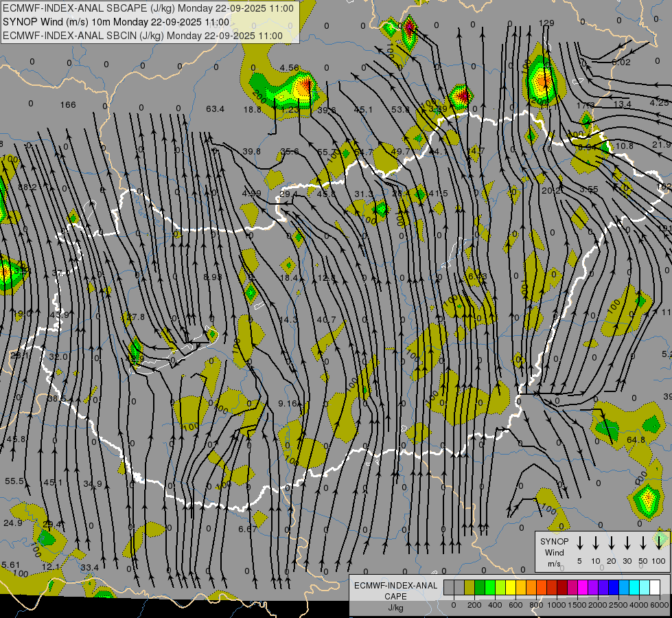This screenshot has width=672, height=618.
Task: Click the 31.3 value on the map
Action: pos(364,194)
